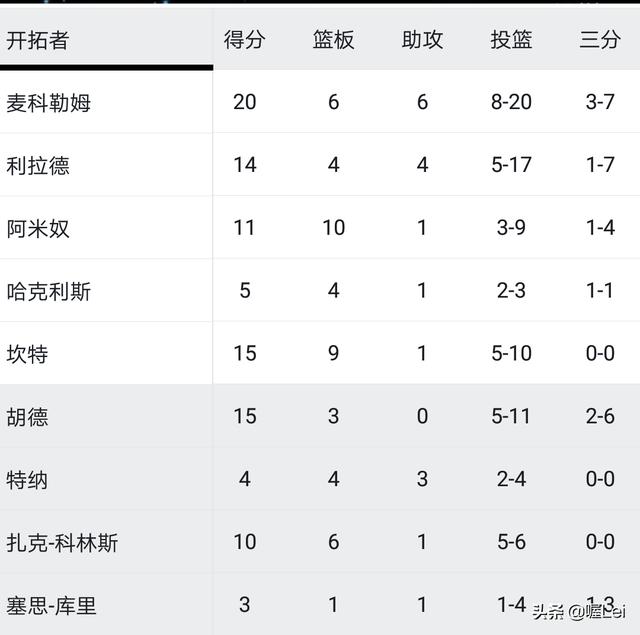Screen dimensions: 640x635
Task: Open 扎克-科林斯 player row
Action: click(x=320, y=542)
